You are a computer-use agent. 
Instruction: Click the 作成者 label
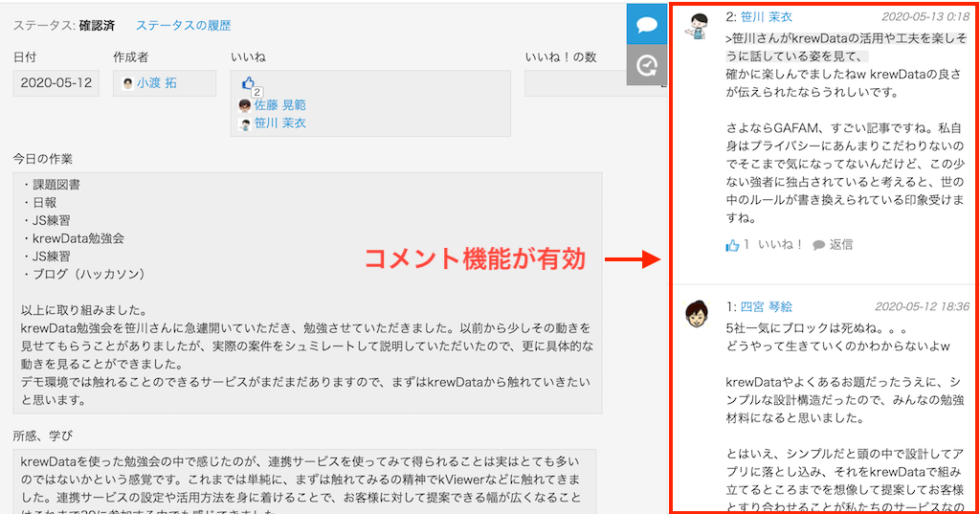[130, 56]
